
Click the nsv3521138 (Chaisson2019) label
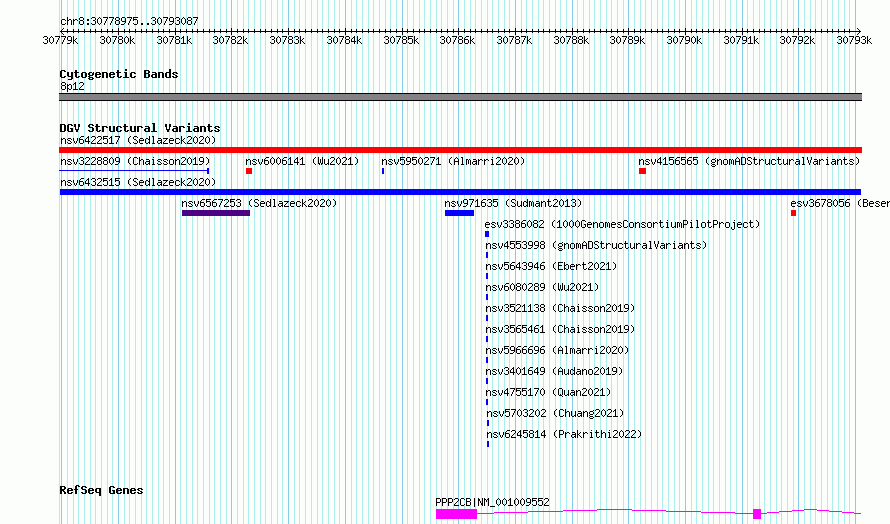coord(560,308)
